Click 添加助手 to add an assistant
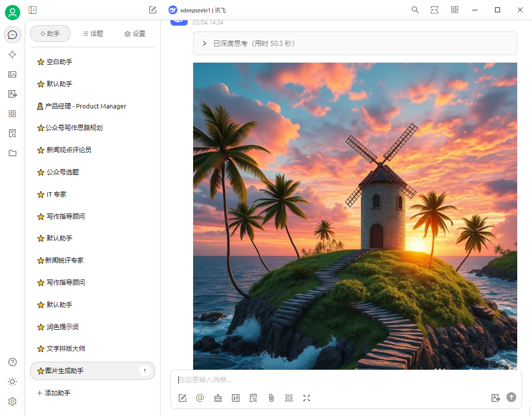Screen dimensions: 532x416 click(x=54, y=393)
